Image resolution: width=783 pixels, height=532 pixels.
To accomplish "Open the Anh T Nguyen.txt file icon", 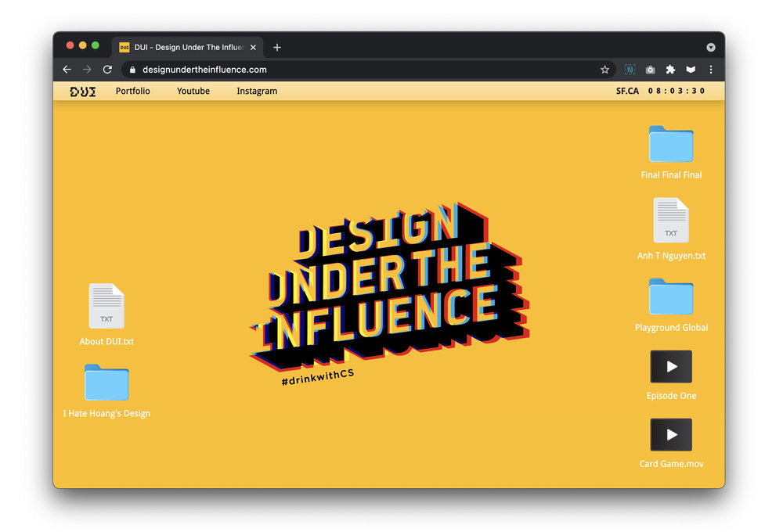I will point(671,220).
